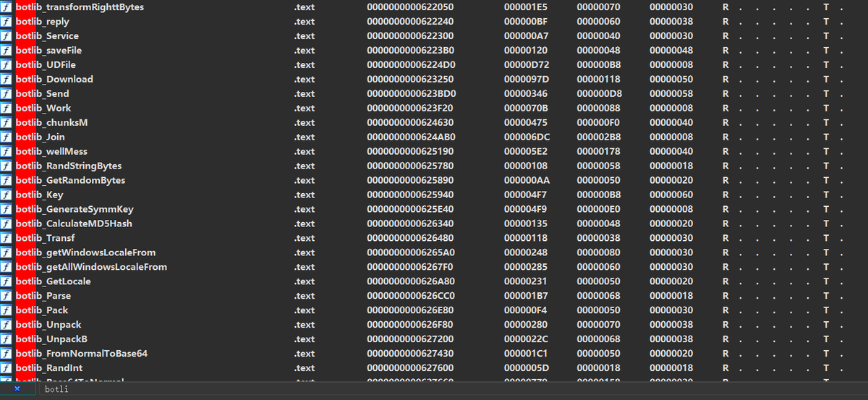The image size is (868, 400).
Task: Click the function icon next to botlib_Parse
Action: (7, 296)
